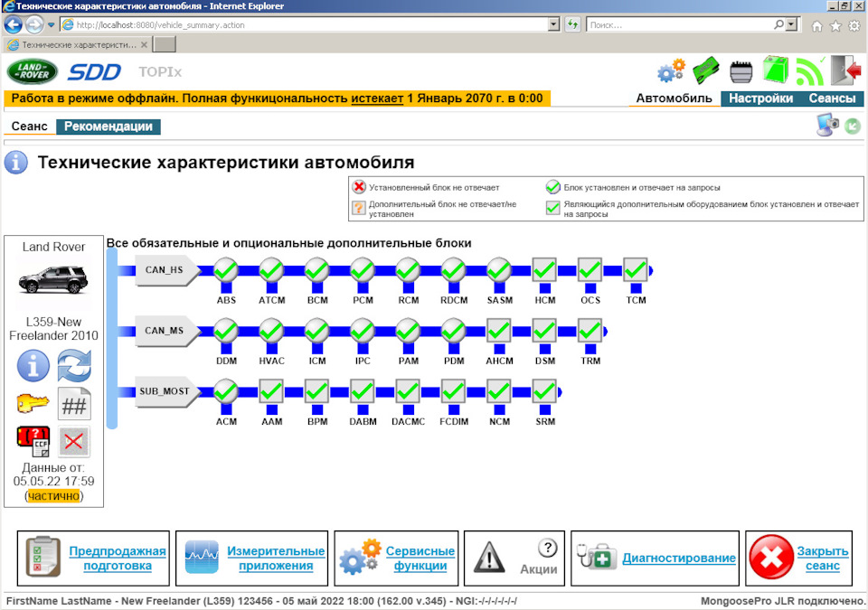Select the RCM module node
This screenshot has height=610, width=868.
click(x=408, y=270)
